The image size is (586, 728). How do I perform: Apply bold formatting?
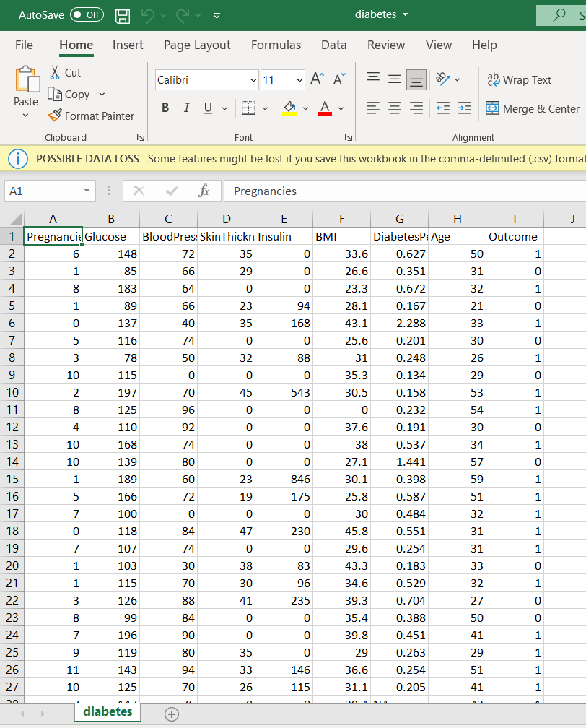165,108
